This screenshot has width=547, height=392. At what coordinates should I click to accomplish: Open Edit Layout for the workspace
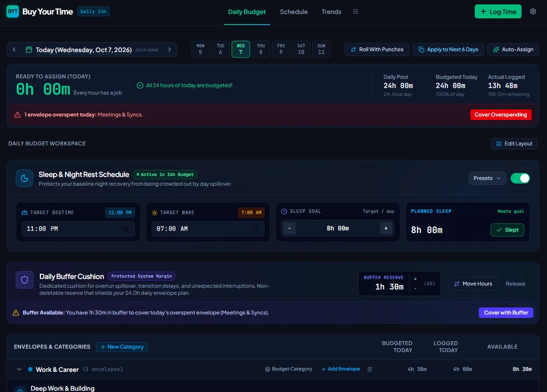[514, 144]
